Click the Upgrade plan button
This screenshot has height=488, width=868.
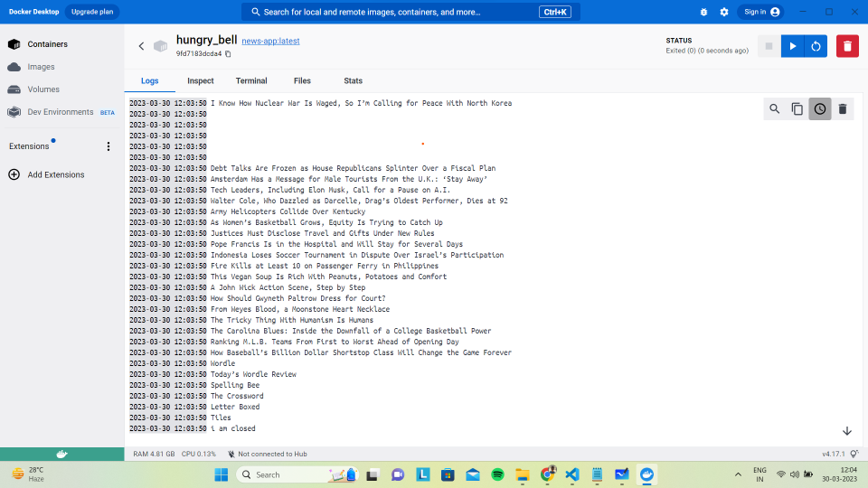92,12
